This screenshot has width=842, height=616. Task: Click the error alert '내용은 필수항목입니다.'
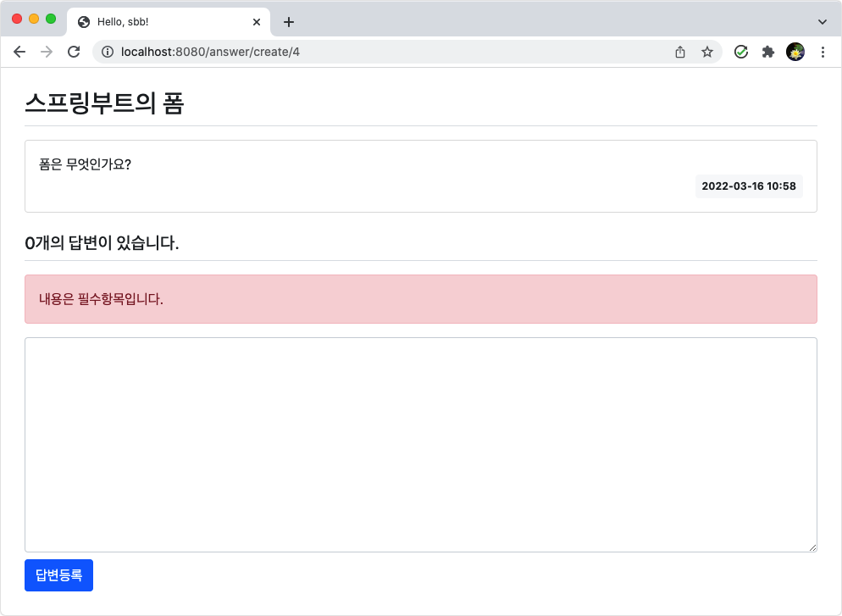[421, 299]
